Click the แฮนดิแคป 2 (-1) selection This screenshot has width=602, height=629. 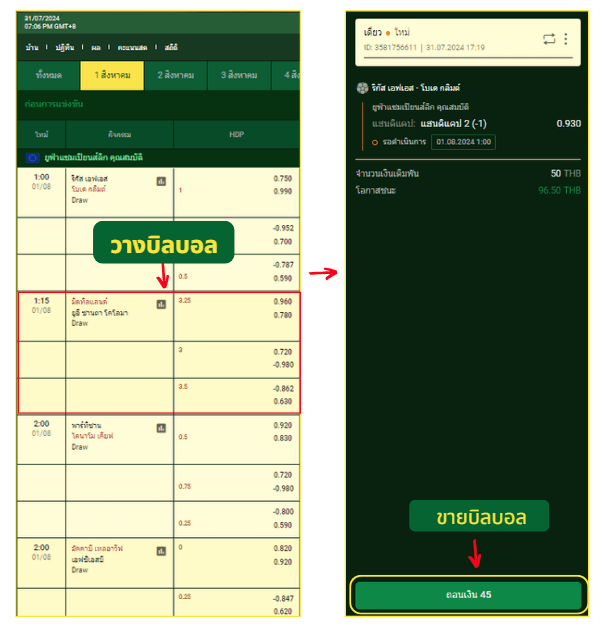click(x=453, y=124)
